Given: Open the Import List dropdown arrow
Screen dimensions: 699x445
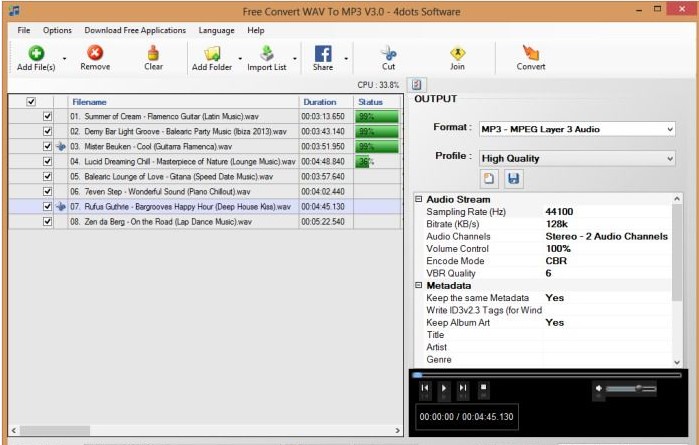Looking at the screenshot, I should tap(295, 58).
